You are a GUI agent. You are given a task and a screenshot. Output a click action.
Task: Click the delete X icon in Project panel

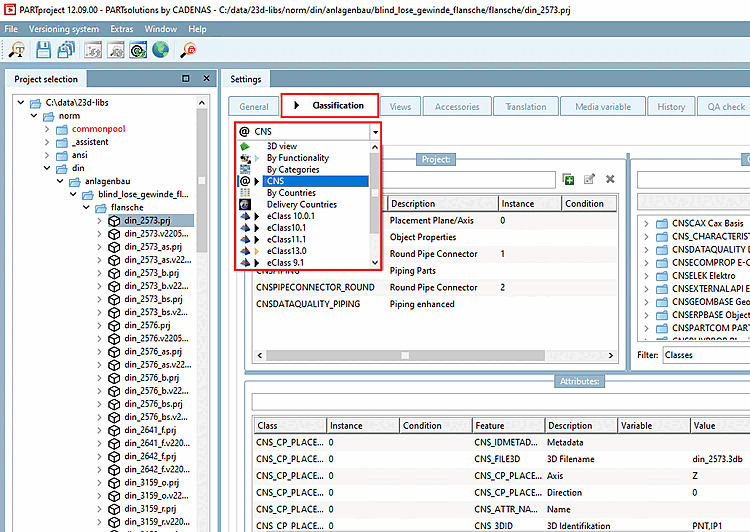610,179
